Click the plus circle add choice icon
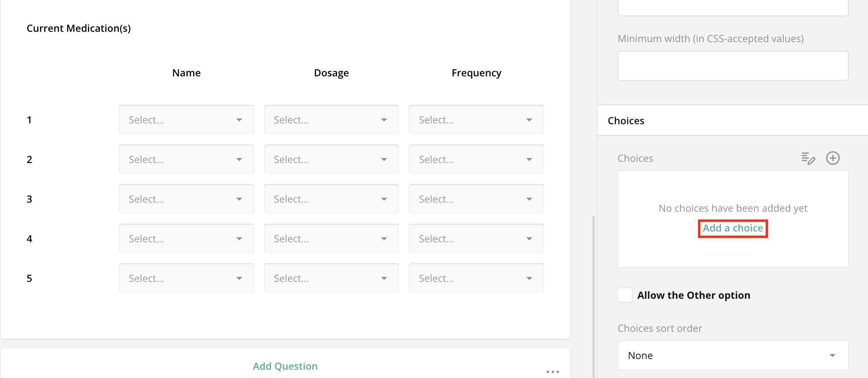The image size is (868, 378). coord(833,158)
